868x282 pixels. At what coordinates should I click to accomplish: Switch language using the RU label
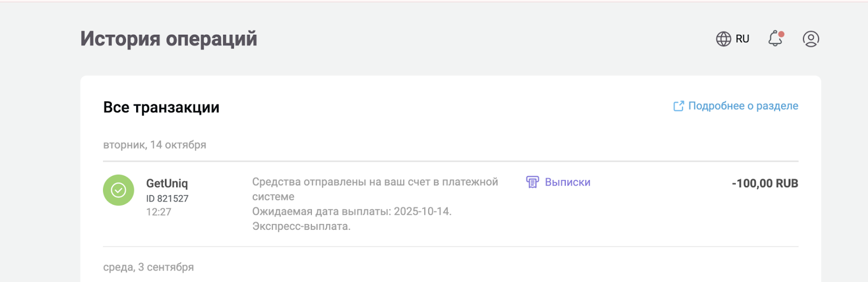(742, 39)
